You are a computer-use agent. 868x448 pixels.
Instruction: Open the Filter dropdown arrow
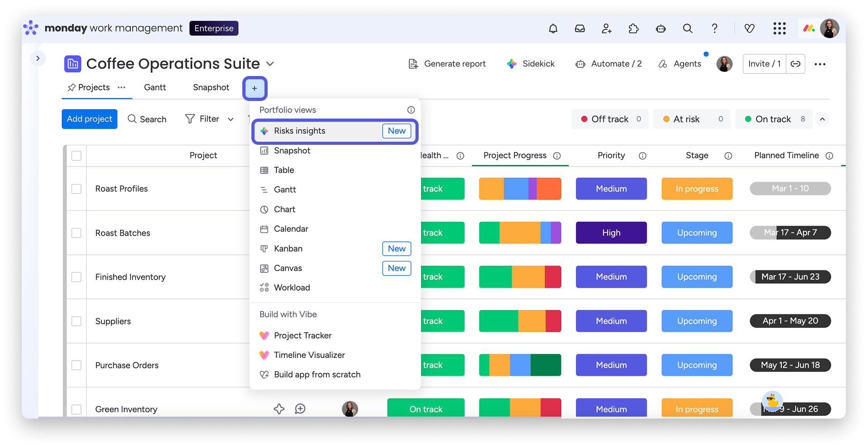(x=231, y=119)
